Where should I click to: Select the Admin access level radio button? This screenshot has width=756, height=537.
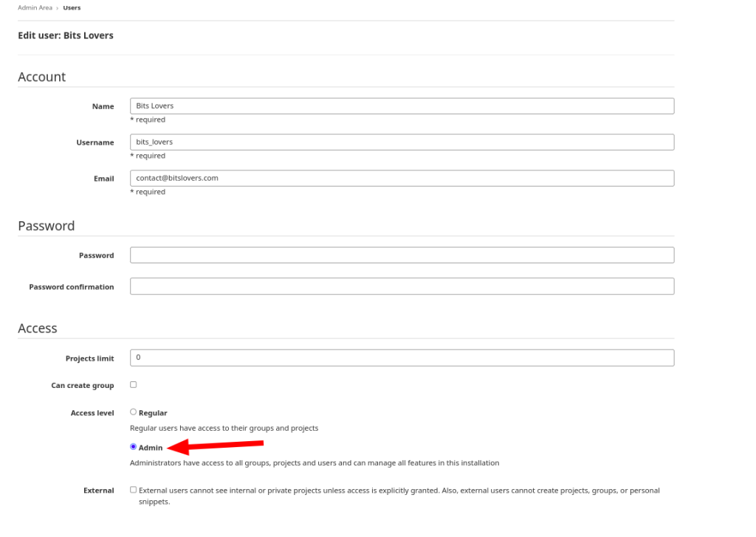[133, 446]
